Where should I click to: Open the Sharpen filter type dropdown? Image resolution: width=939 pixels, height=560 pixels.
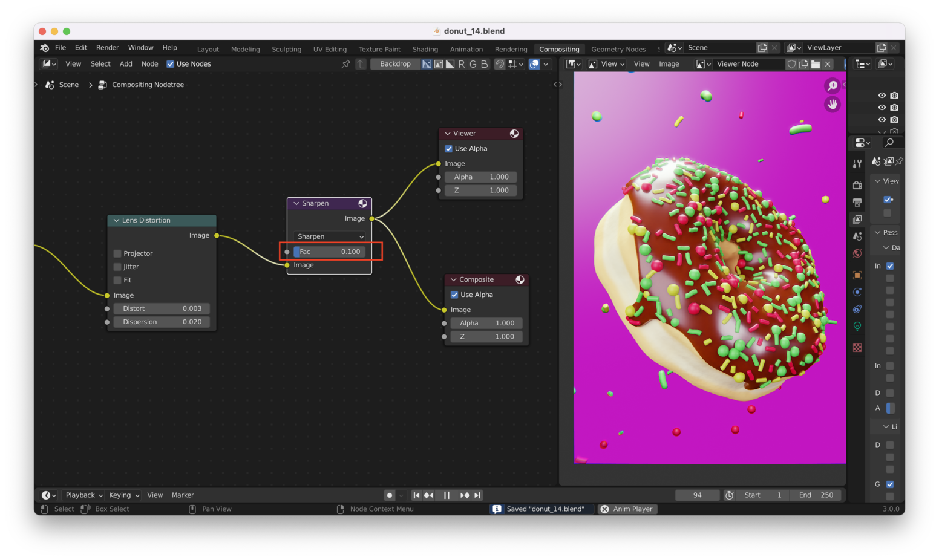pyautogui.click(x=330, y=236)
